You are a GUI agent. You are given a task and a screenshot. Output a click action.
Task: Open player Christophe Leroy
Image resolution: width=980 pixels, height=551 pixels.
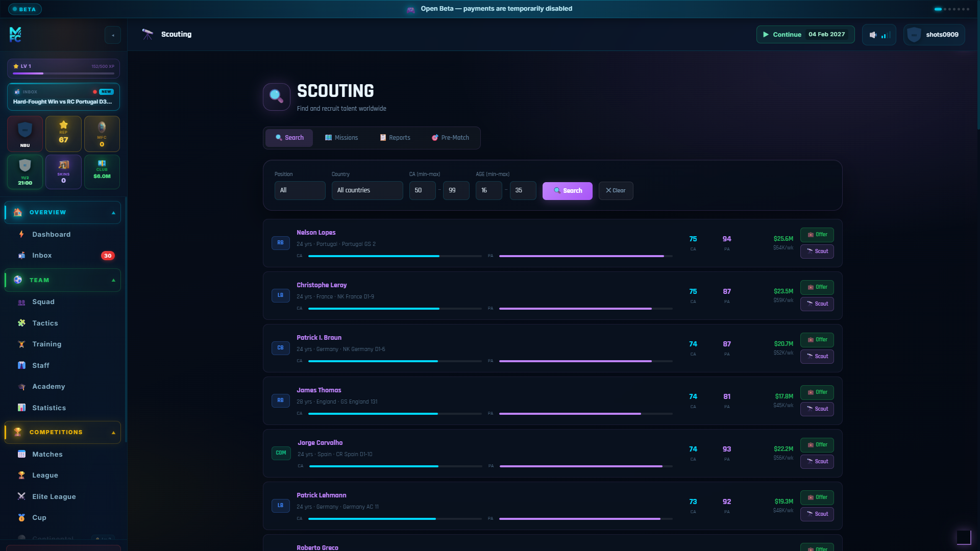[322, 285]
